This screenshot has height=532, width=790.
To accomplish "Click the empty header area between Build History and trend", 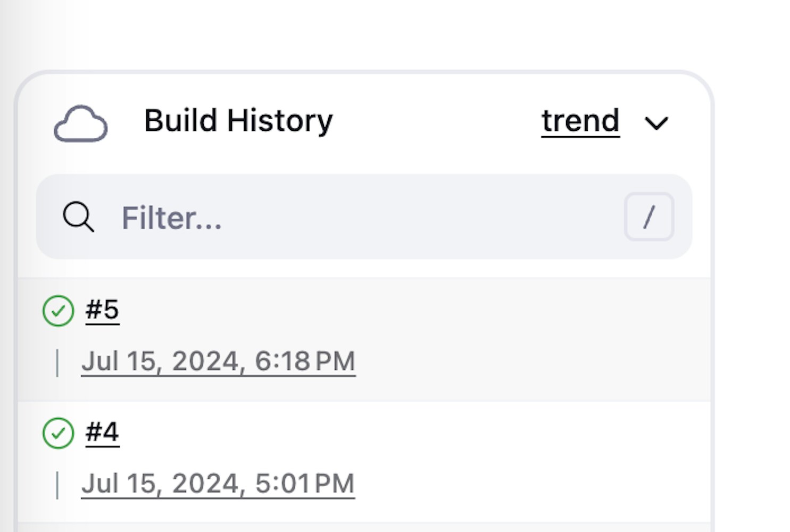I will (x=436, y=121).
